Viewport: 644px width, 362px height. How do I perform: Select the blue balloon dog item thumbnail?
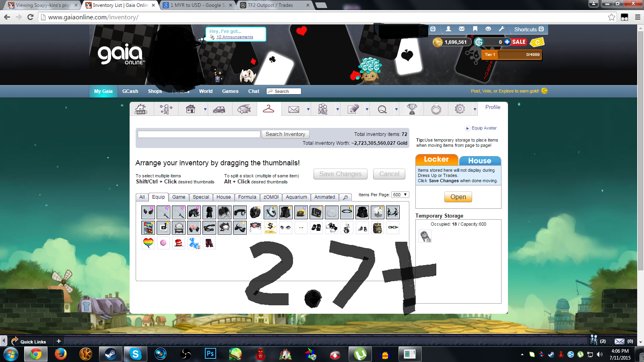click(194, 243)
